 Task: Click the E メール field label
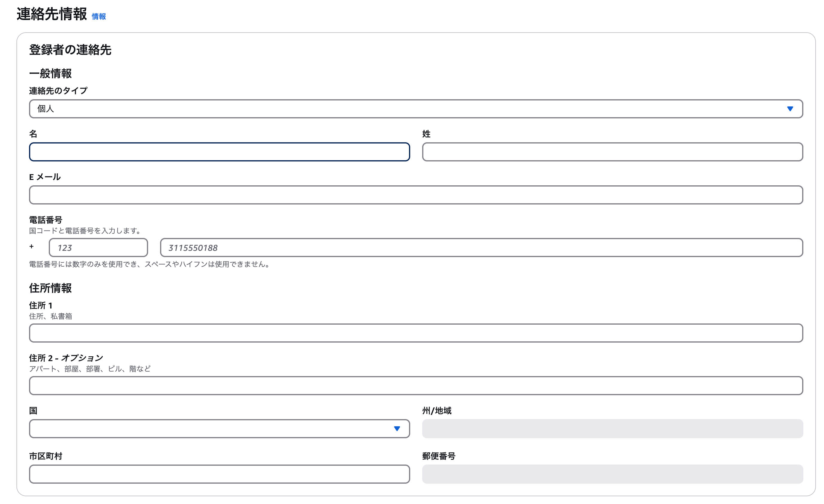(x=45, y=177)
